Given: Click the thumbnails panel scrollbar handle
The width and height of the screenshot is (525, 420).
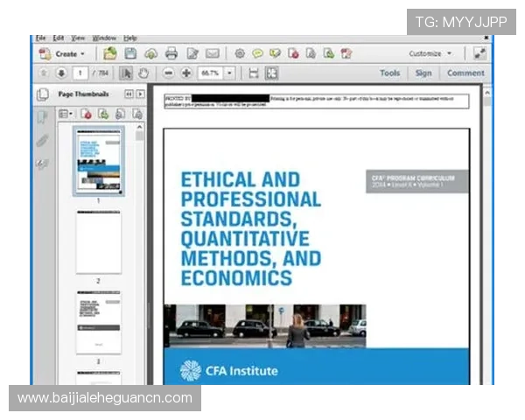Looking at the screenshot, I should [140, 136].
